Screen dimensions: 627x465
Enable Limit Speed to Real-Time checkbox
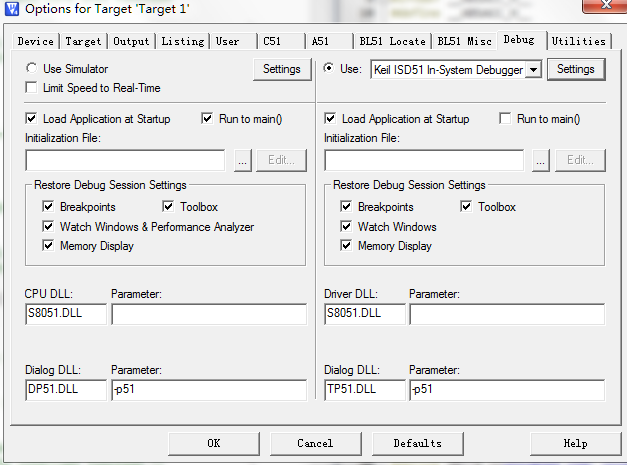32,88
